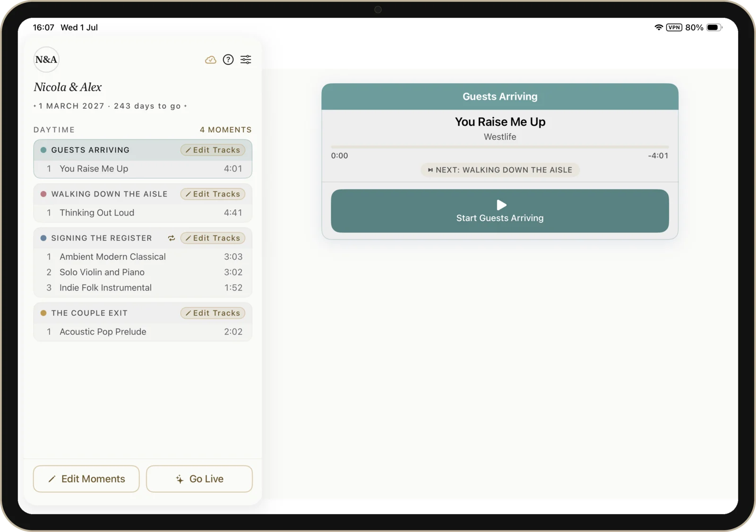Click the You Raise Me Up now-playing title
This screenshot has width=756, height=532.
click(500, 122)
